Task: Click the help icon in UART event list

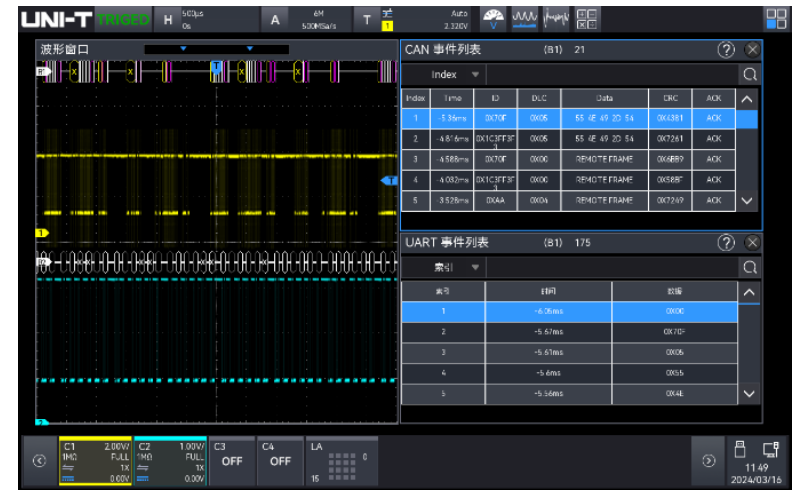Action: tap(727, 242)
